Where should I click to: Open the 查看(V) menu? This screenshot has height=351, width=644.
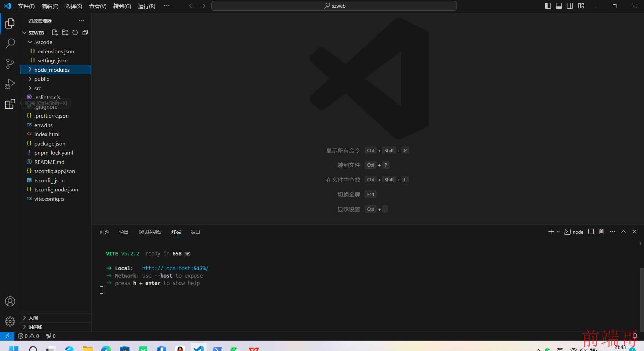[x=98, y=6]
